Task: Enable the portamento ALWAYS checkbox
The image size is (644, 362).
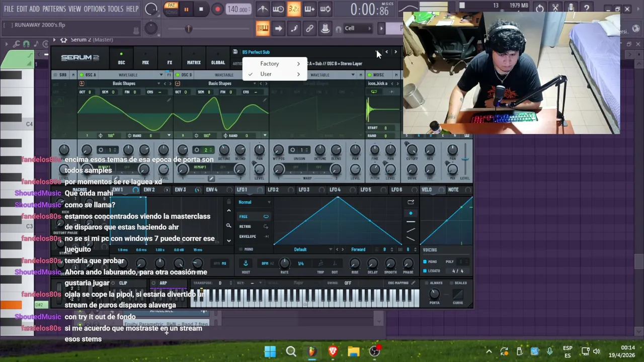Action: pos(426,283)
